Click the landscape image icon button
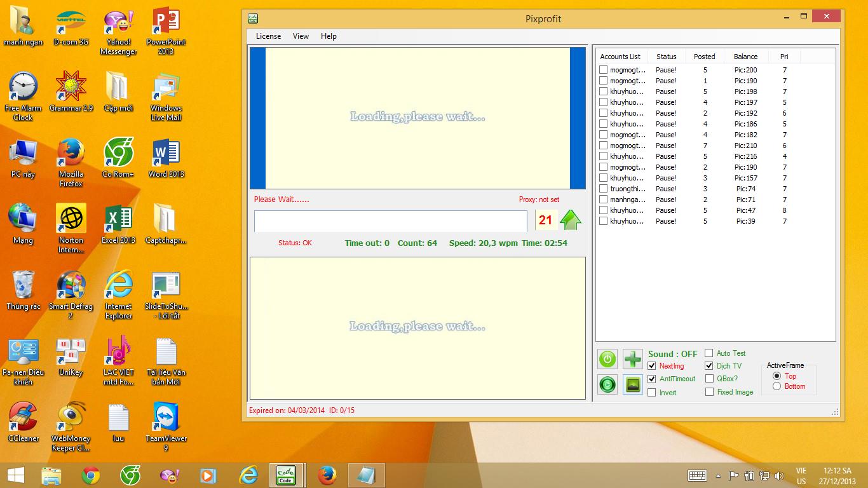The image size is (868, 488). click(x=633, y=384)
